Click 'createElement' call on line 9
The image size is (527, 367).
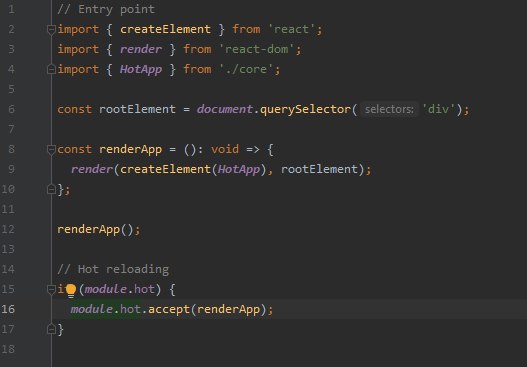[165, 169]
